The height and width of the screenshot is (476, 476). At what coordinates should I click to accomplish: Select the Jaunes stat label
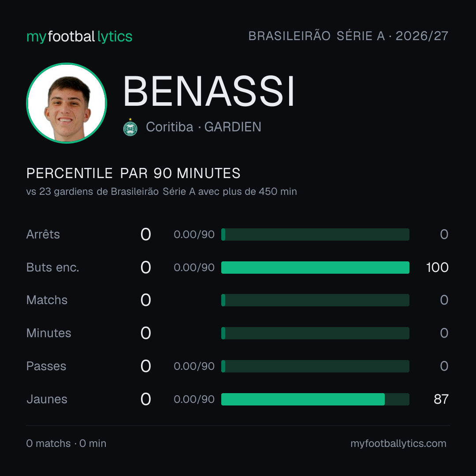click(47, 399)
